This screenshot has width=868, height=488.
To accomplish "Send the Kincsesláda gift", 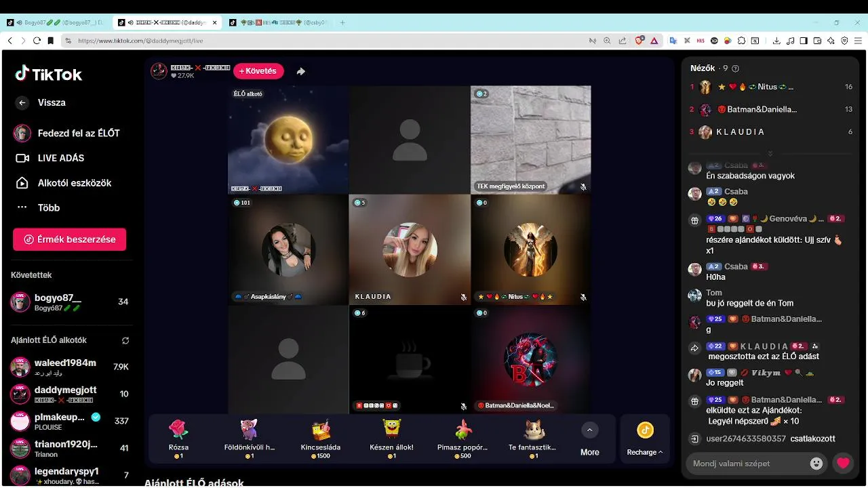I will pos(321,438).
